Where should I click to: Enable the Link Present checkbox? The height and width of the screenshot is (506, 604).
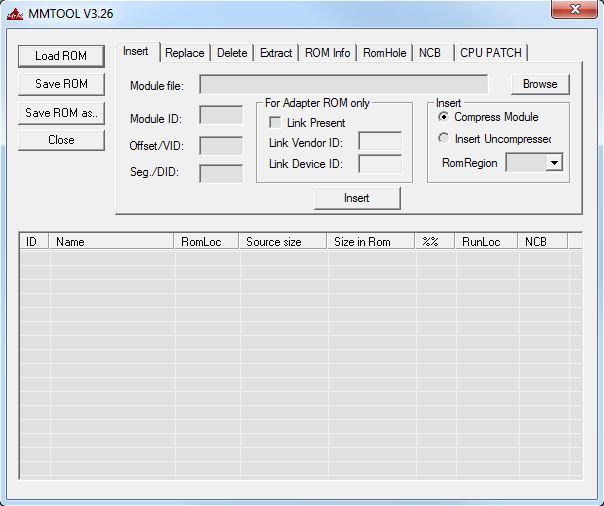click(275, 122)
